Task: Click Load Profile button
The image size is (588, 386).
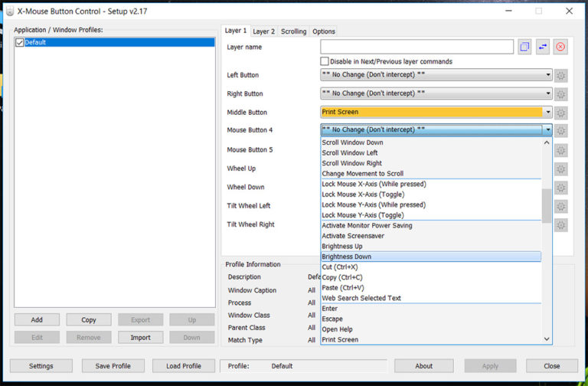Action: click(x=184, y=366)
